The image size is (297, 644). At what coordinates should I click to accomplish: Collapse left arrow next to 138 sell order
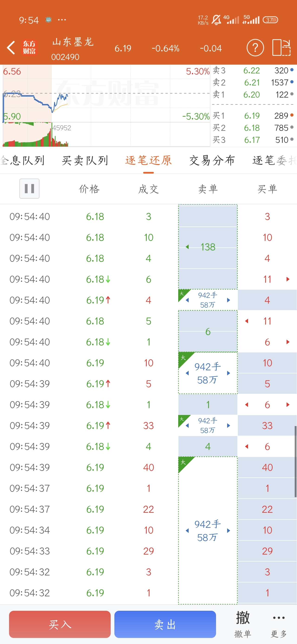[x=187, y=247]
